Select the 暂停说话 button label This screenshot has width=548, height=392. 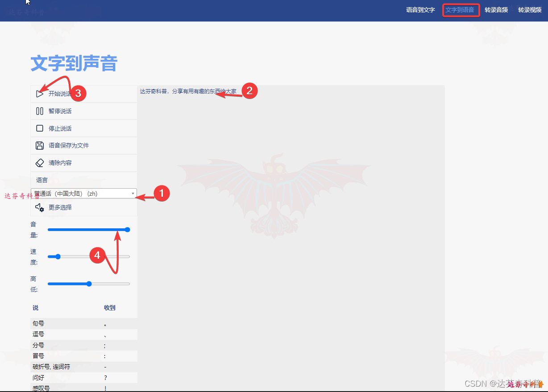click(60, 111)
